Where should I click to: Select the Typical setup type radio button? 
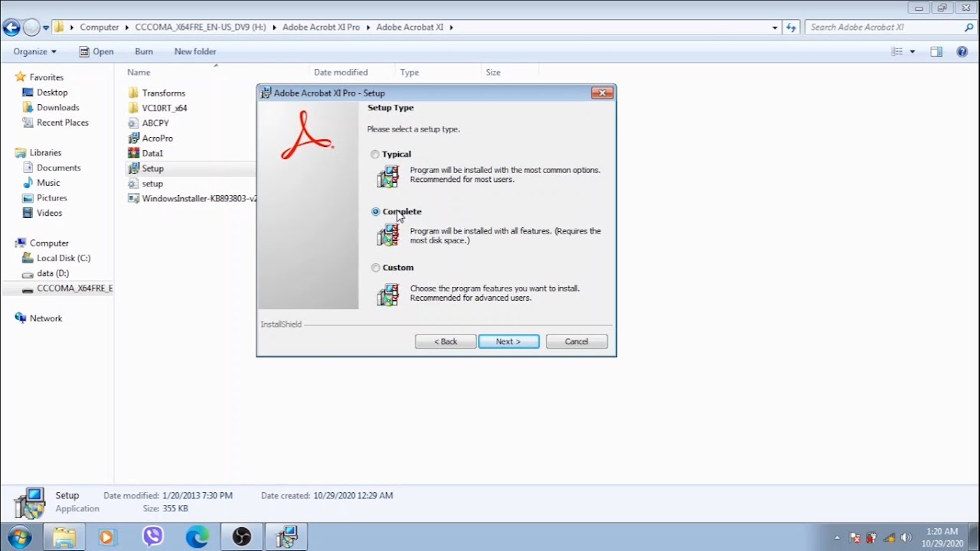(375, 155)
